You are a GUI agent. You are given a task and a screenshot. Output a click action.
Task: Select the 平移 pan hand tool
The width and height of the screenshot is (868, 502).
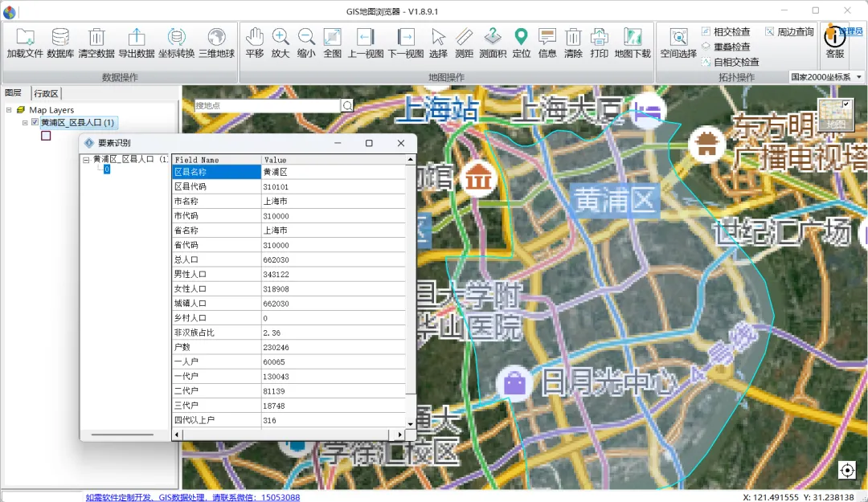(255, 38)
